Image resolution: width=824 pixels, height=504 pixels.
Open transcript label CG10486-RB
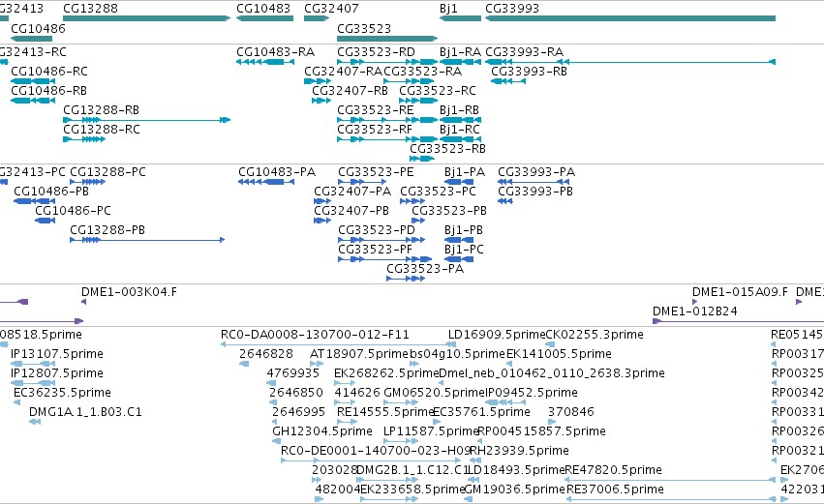48,91
